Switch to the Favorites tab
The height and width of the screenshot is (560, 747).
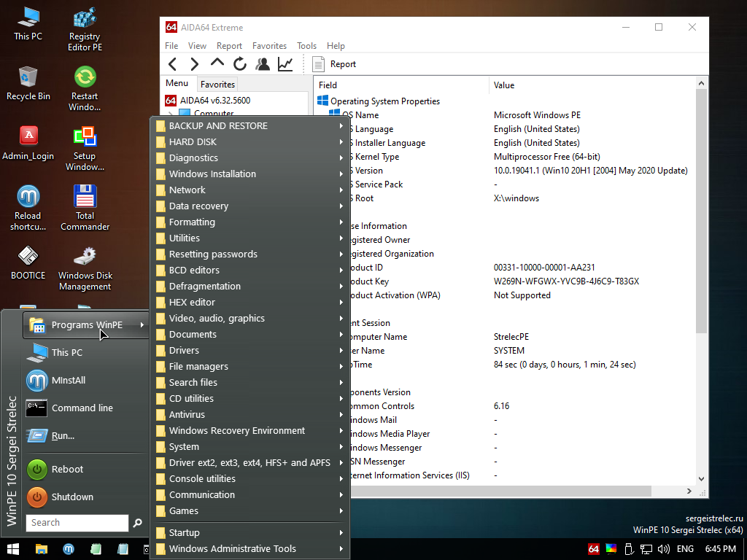pos(217,84)
